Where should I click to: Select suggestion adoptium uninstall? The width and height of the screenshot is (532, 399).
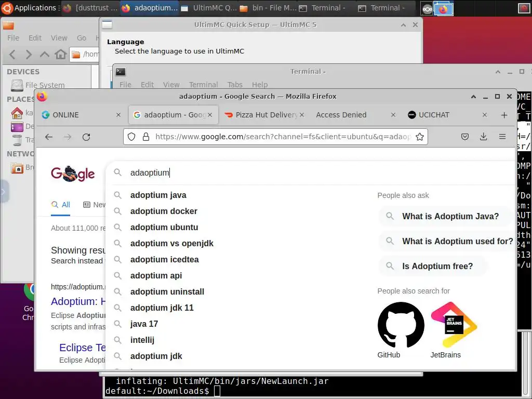tap(167, 292)
